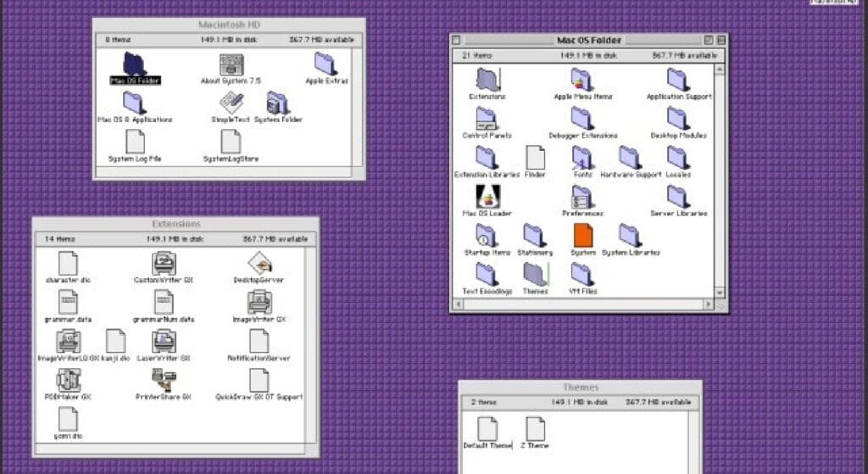Click scroll down arrow in Mac OS Folder window
The image size is (868, 474).
tap(720, 293)
